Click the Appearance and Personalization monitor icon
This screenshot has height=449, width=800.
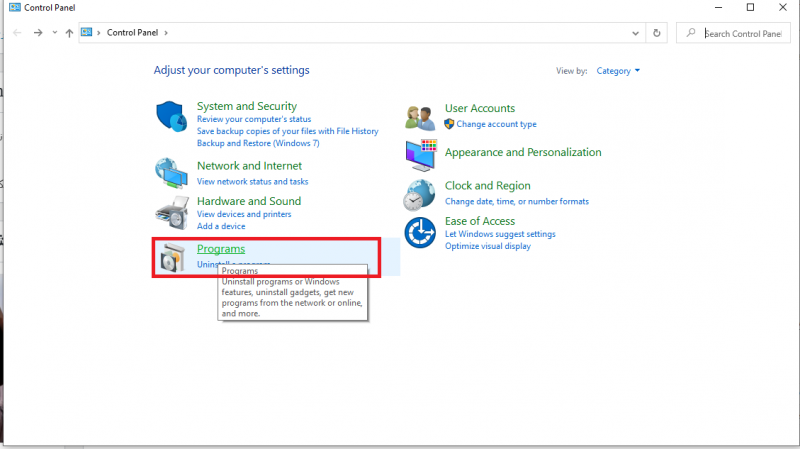click(x=420, y=154)
